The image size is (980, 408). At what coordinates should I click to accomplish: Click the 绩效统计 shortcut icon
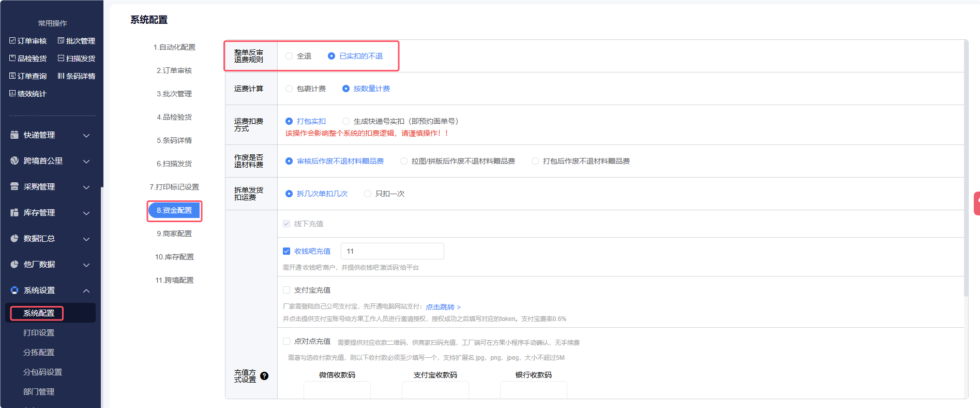point(12,93)
